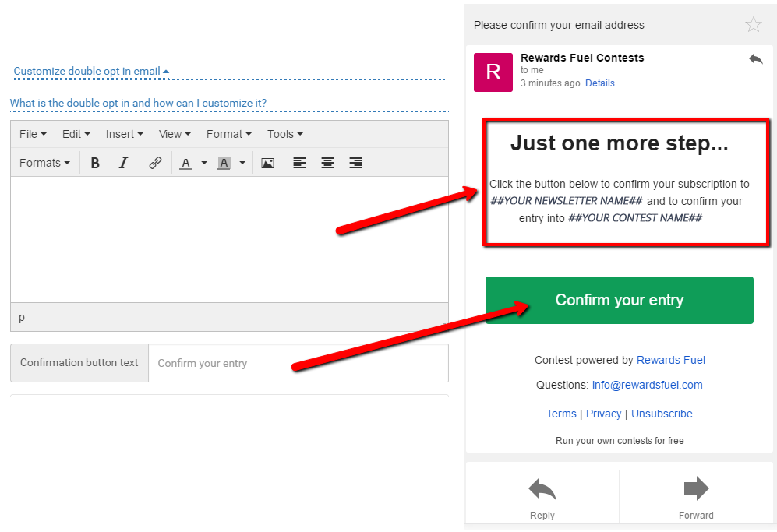Collapse the Customize double opt in email section
Image resolution: width=777 pixels, height=532 pixels.
(91, 72)
